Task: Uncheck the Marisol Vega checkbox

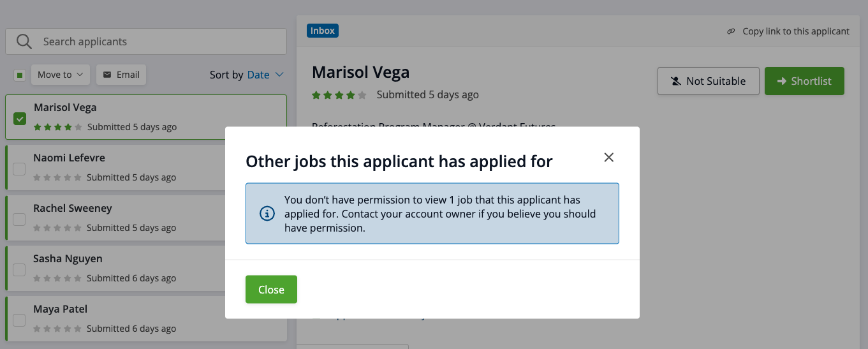Action: pos(20,118)
